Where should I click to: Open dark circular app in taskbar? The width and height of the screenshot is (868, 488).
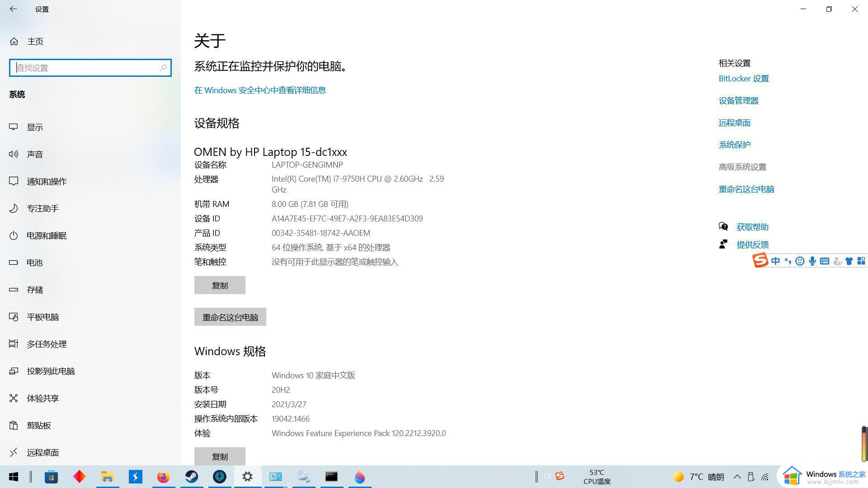(220, 477)
